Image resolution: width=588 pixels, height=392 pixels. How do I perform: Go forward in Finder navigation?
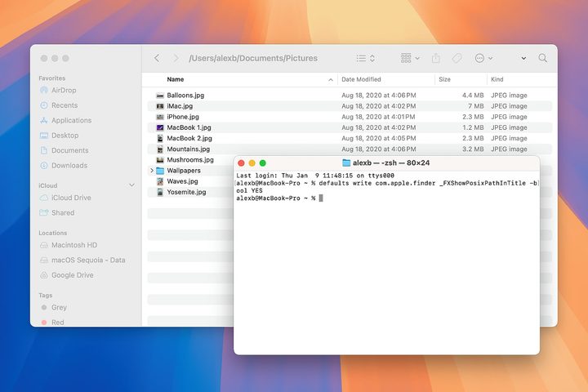tap(176, 58)
